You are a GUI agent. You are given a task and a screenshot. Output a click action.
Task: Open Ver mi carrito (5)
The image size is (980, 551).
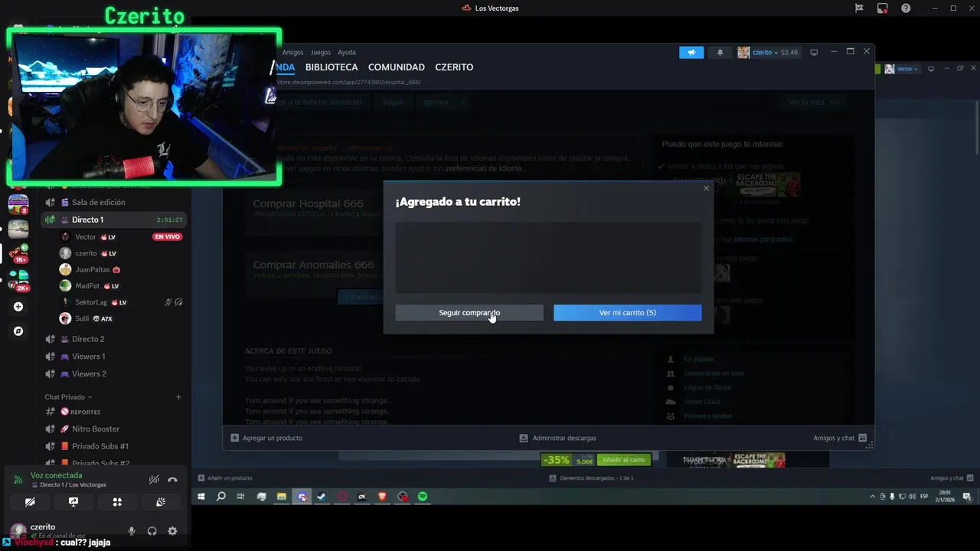[x=627, y=312]
